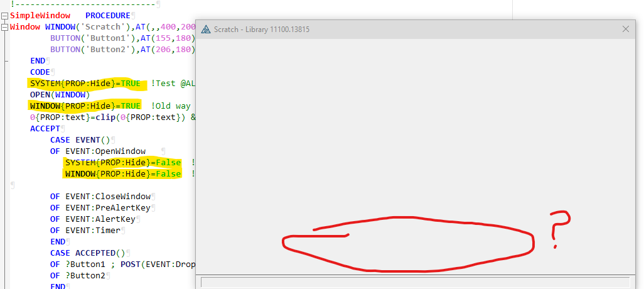Screen dimensions: 644x289
Task: Click the ACCEPT keyword in code
Action: pyautogui.click(x=43, y=129)
